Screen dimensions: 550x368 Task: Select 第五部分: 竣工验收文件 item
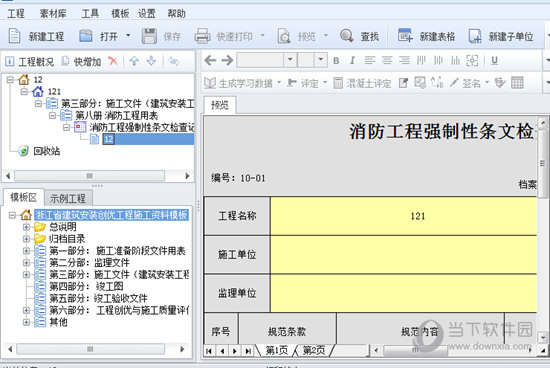pyautogui.click(x=98, y=298)
